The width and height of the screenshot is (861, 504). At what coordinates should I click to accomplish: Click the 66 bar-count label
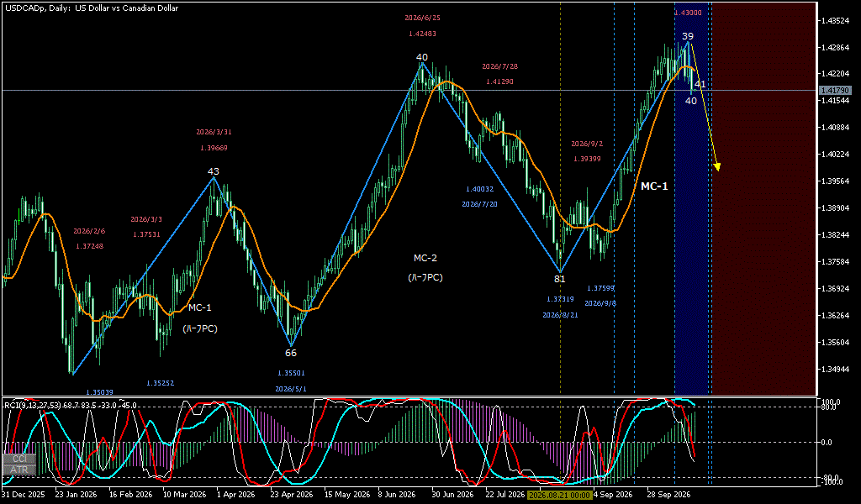(x=290, y=353)
